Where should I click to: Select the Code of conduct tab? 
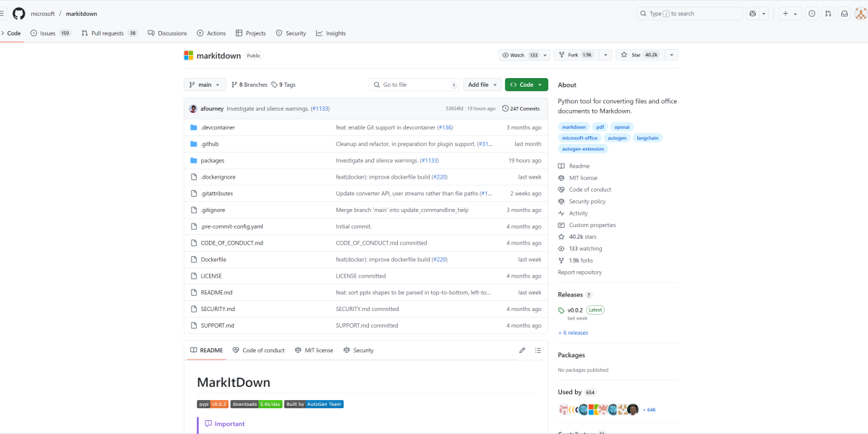click(x=259, y=350)
